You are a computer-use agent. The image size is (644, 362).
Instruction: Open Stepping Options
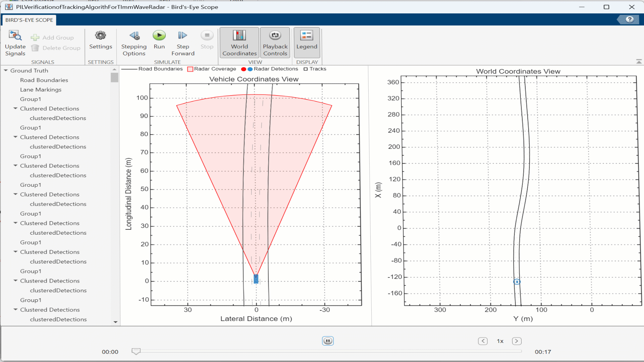pyautogui.click(x=134, y=36)
